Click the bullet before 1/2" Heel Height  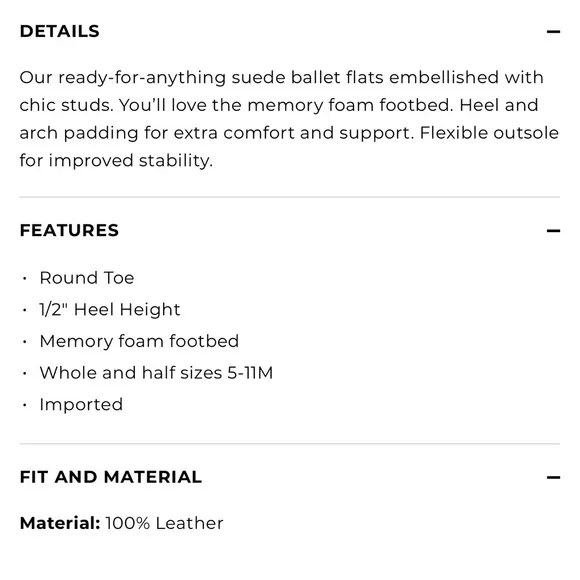[25, 310]
